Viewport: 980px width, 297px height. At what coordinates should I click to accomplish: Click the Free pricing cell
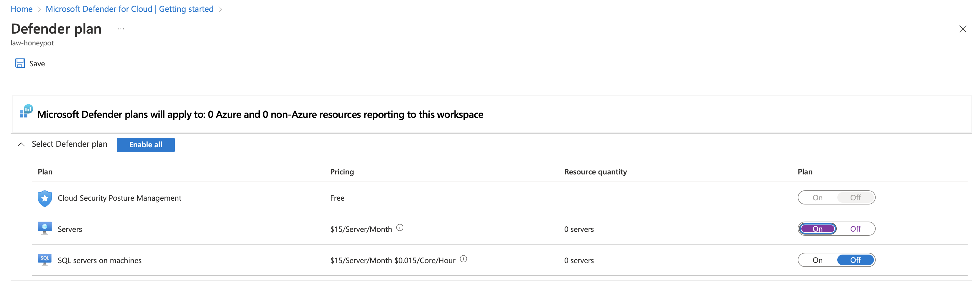click(x=337, y=198)
